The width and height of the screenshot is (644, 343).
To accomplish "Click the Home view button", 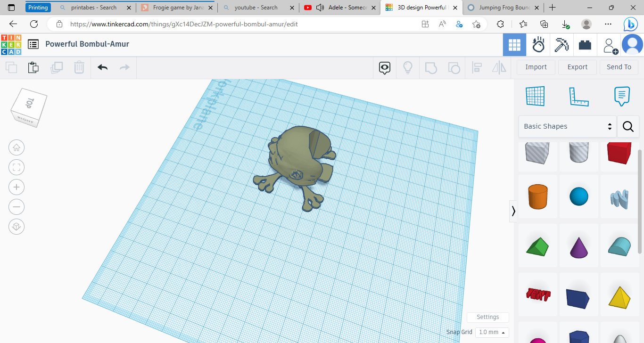I will click(17, 147).
